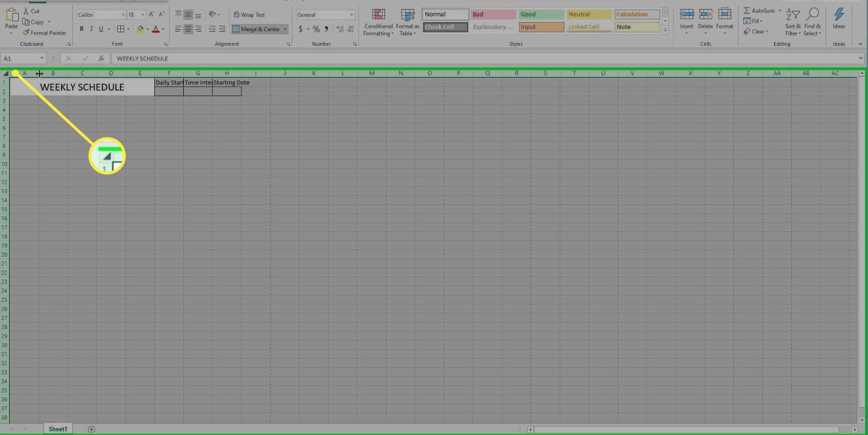Open Format as Table
The width and height of the screenshot is (868, 435).
407,23
